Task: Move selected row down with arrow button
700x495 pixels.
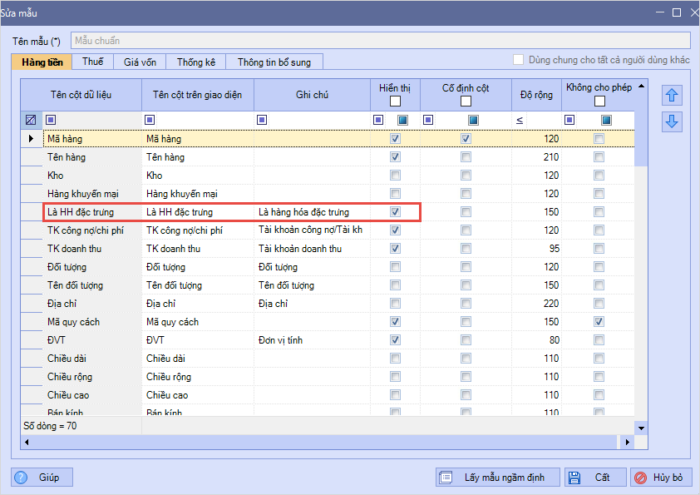Action: (x=672, y=122)
